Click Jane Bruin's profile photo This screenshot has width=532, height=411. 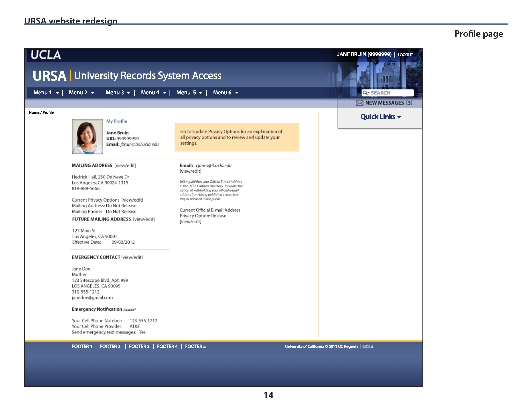(x=88, y=137)
